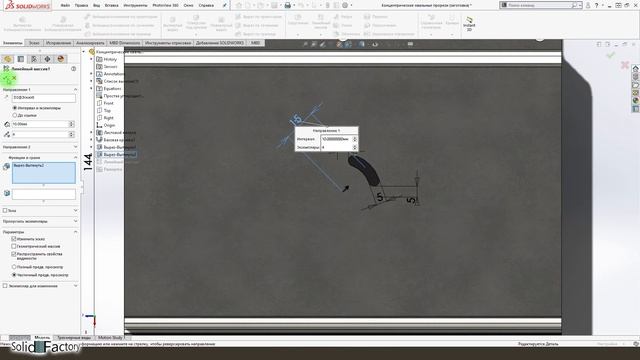640x360 pixels.
Task: Open the PropertyManager tab icon
Action: tap(21, 59)
